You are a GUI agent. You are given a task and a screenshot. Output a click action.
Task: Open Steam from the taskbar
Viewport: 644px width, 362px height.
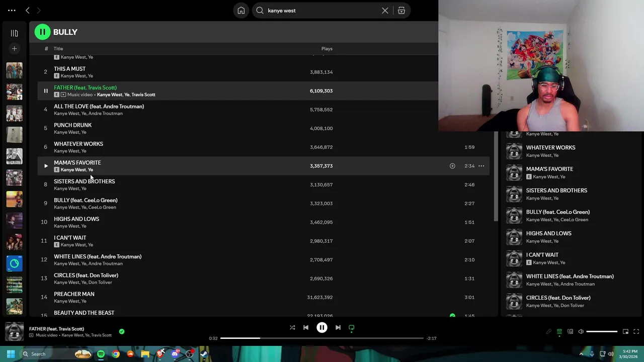(x=204, y=354)
